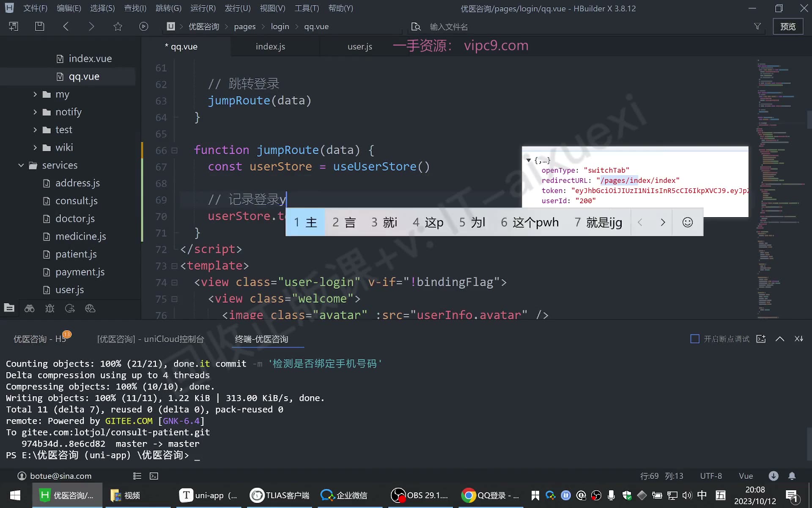Screen dimensions: 812x508
Task: Click the save file icon in toolbar
Action: click(39, 26)
